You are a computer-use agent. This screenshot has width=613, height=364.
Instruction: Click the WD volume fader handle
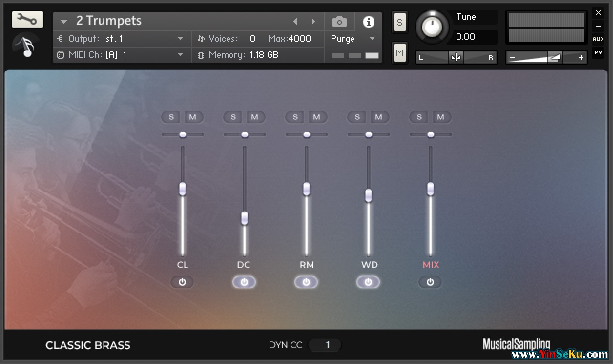pos(368,195)
